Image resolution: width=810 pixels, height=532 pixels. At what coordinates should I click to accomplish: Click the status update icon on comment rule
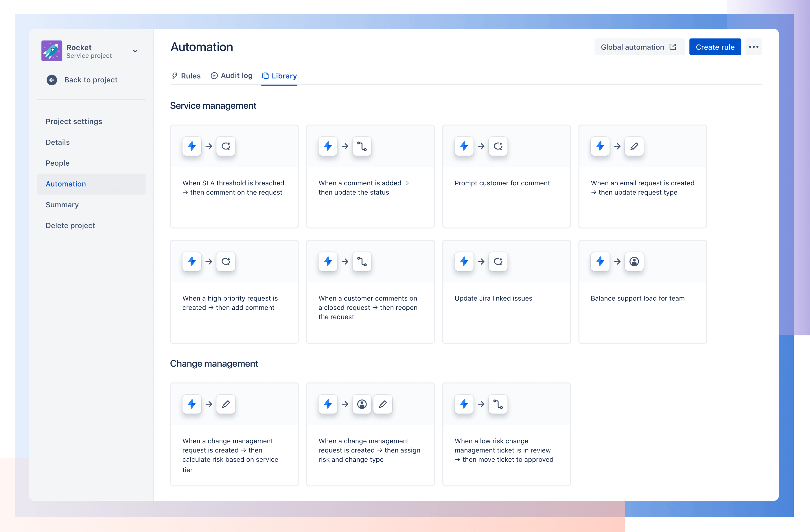[362, 146]
